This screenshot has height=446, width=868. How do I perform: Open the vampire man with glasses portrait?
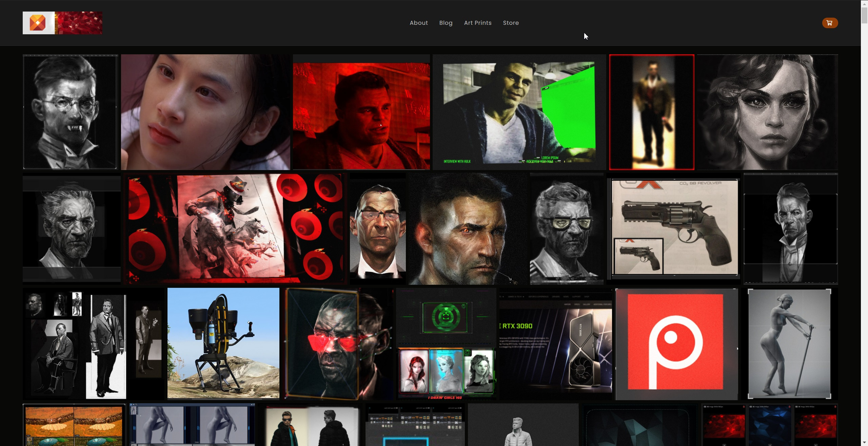pos(70,112)
